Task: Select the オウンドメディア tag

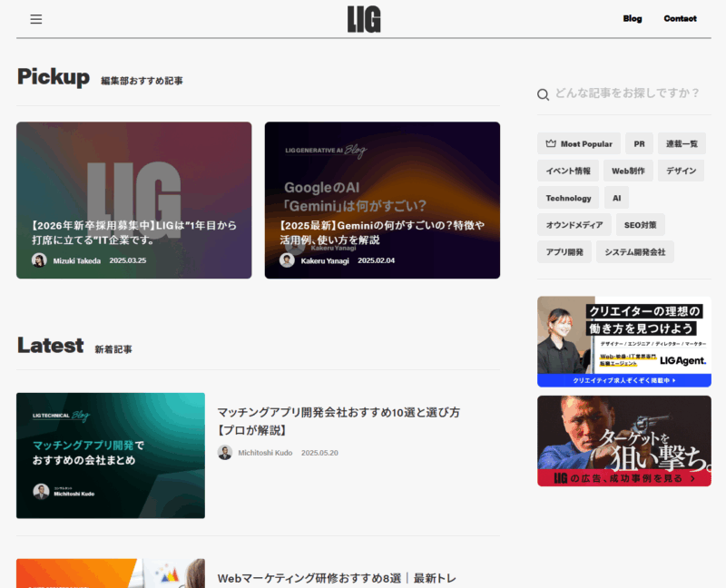Action: [x=574, y=224]
